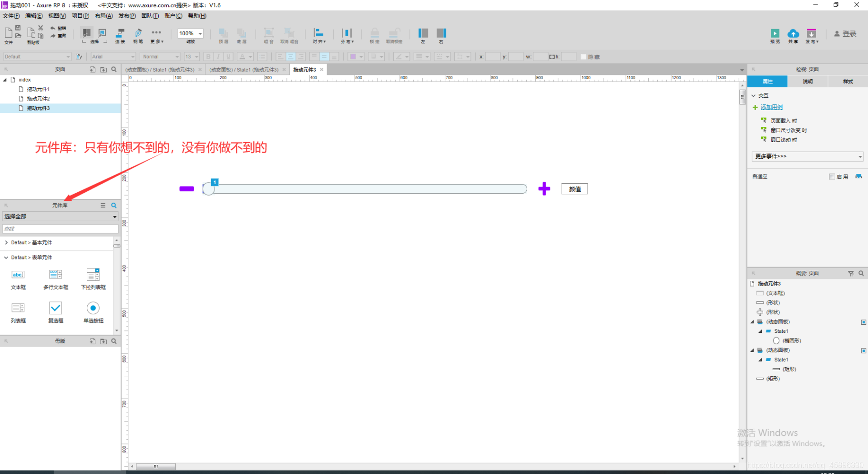Open the File (文件) menu

click(x=11, y=16)
